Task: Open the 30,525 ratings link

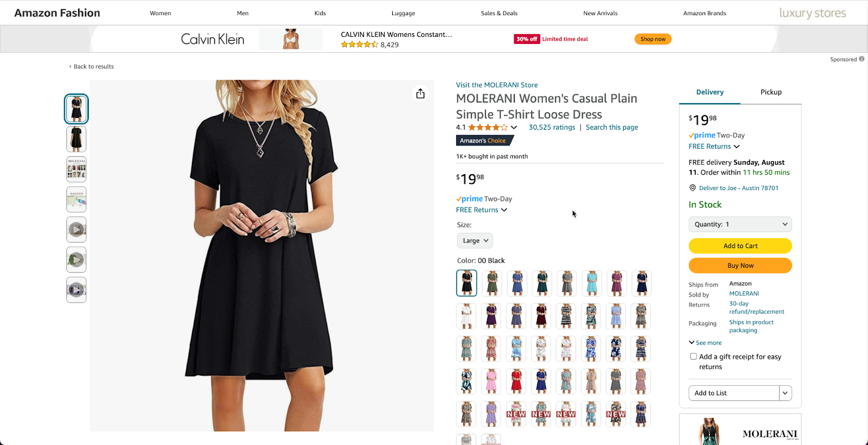Action: coord(552,127)
